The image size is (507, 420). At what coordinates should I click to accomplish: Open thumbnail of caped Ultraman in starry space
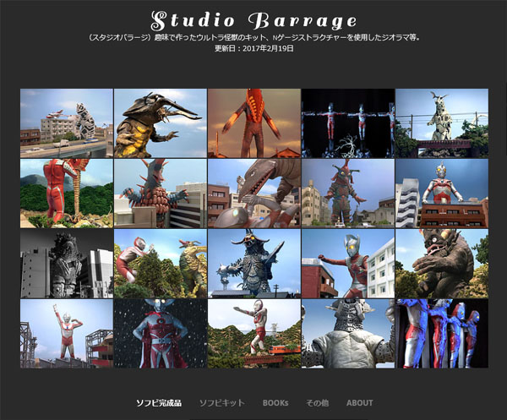161,334
